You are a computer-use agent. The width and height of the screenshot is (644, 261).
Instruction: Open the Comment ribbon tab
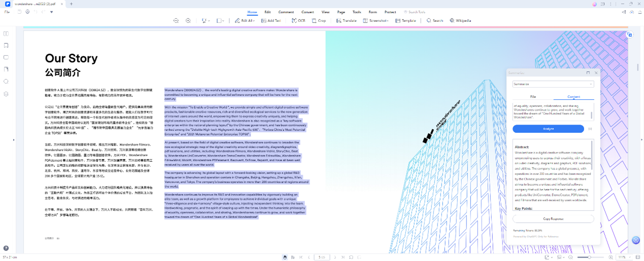click(286, 12)
